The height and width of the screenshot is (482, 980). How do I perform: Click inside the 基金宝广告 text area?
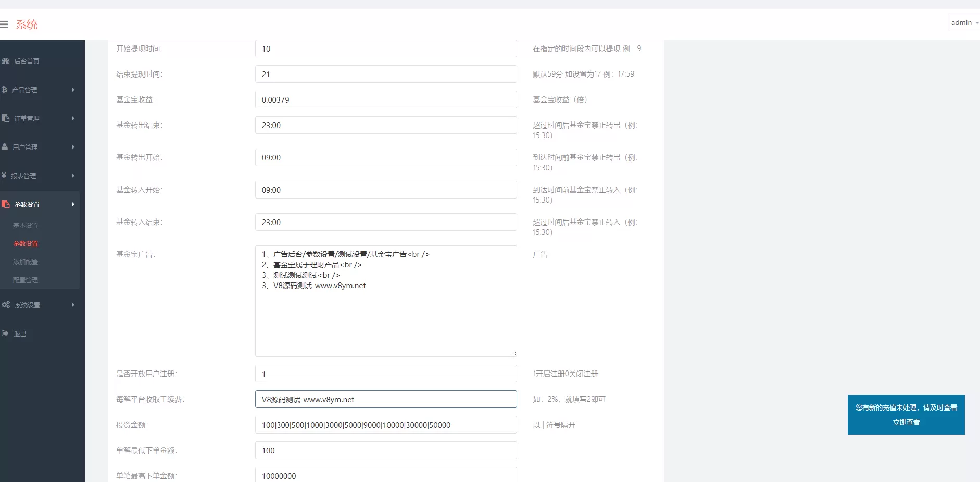[x=385, y=301]
